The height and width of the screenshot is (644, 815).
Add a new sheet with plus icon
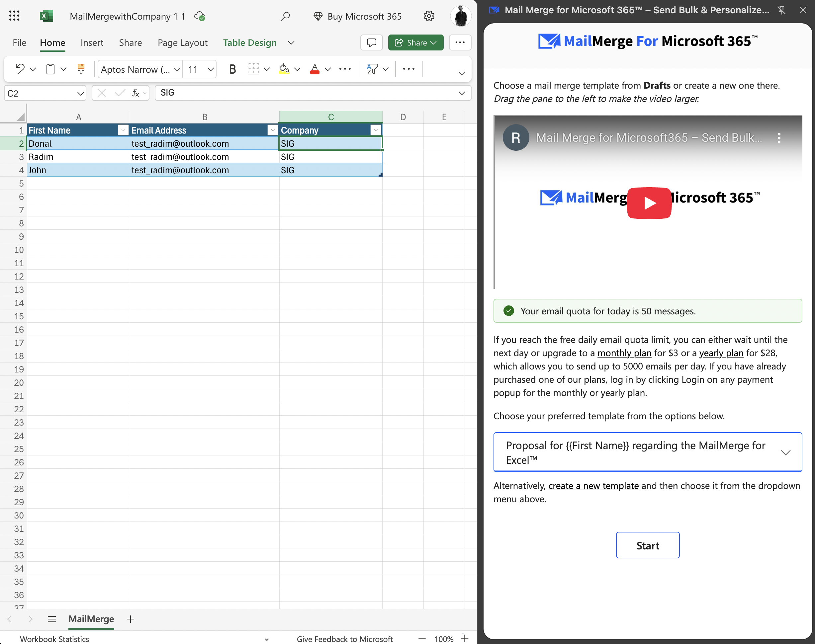pos(130,619)
